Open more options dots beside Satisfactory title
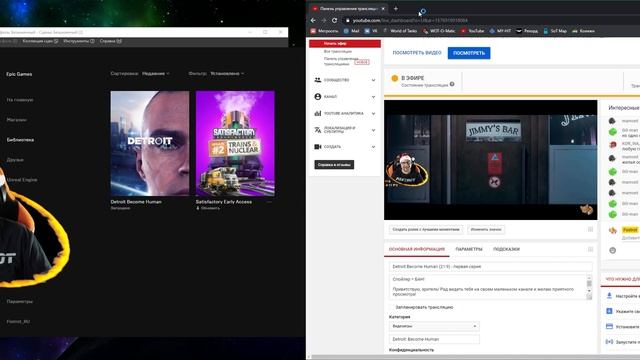 (x=269, y=202)
